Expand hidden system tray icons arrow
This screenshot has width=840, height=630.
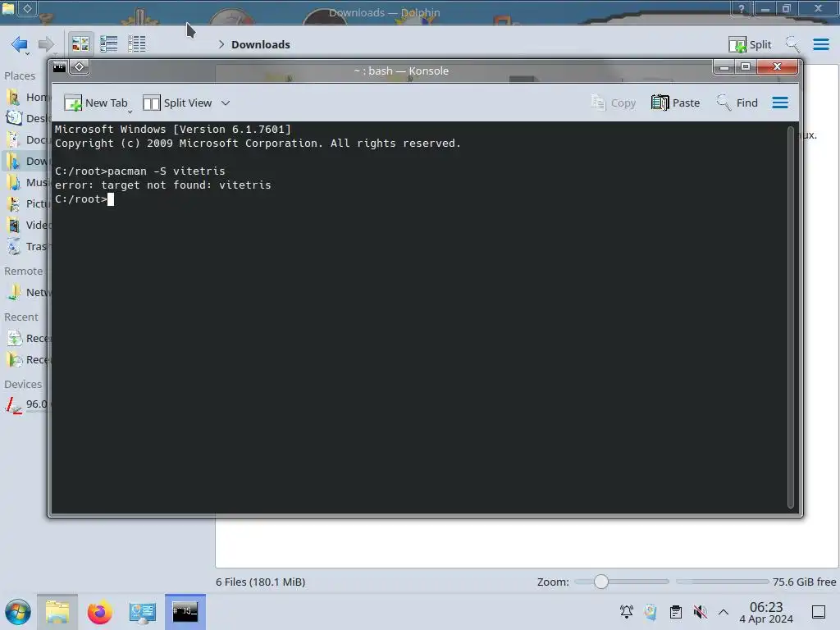724,612
